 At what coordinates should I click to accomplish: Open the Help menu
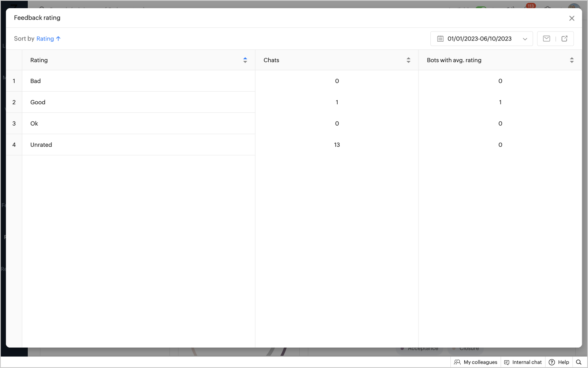[x=559, y=362]
